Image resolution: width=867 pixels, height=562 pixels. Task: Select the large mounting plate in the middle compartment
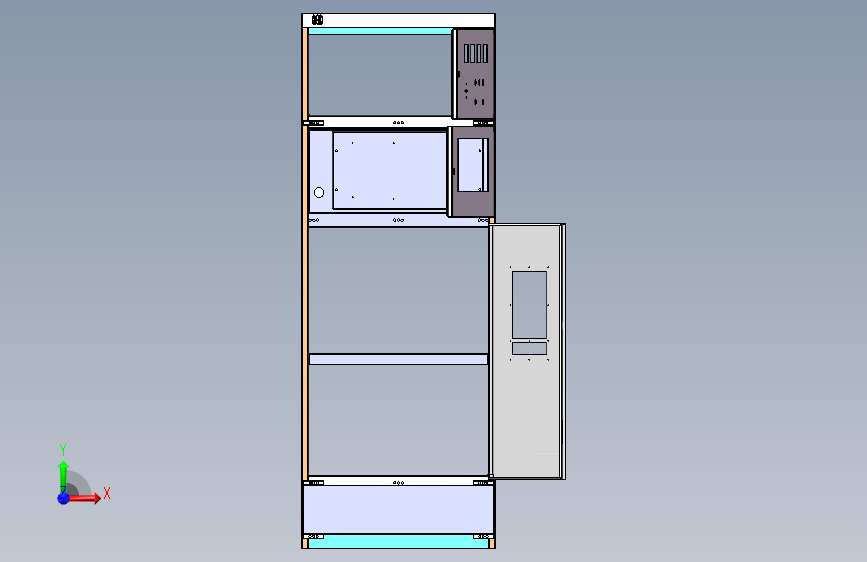[x=390, y=170]
